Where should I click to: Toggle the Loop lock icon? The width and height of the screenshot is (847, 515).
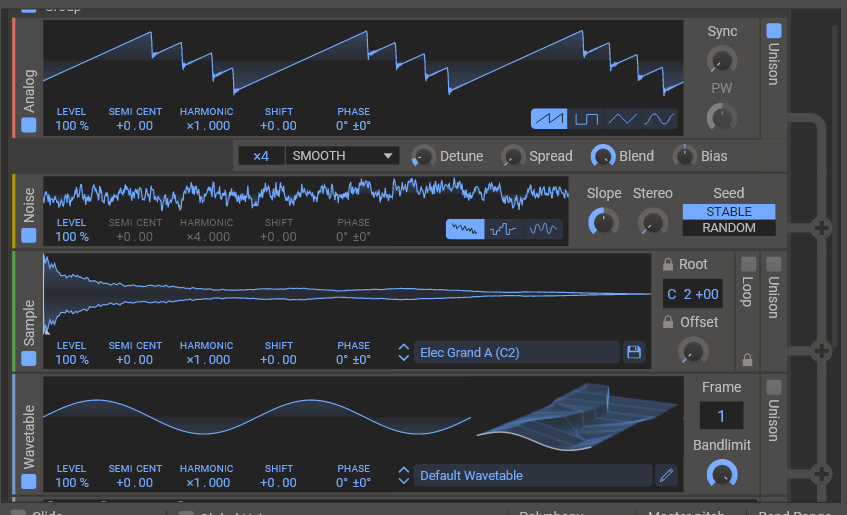[748, 359]
